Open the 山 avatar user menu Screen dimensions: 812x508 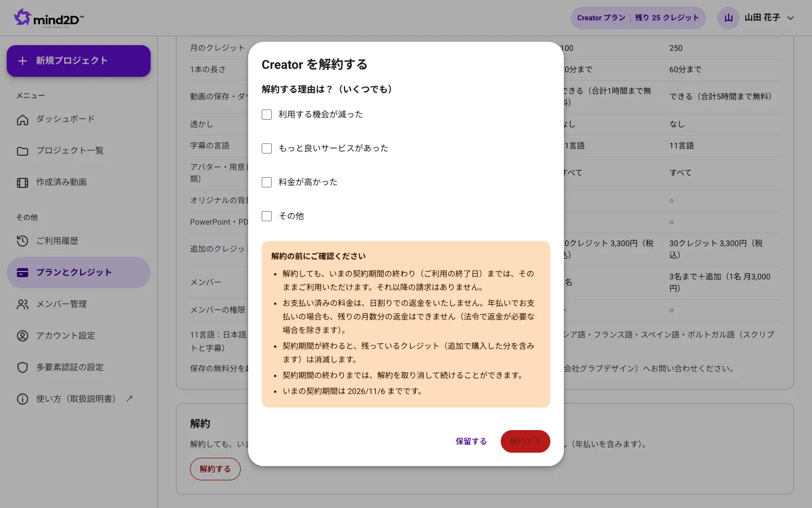729,18
